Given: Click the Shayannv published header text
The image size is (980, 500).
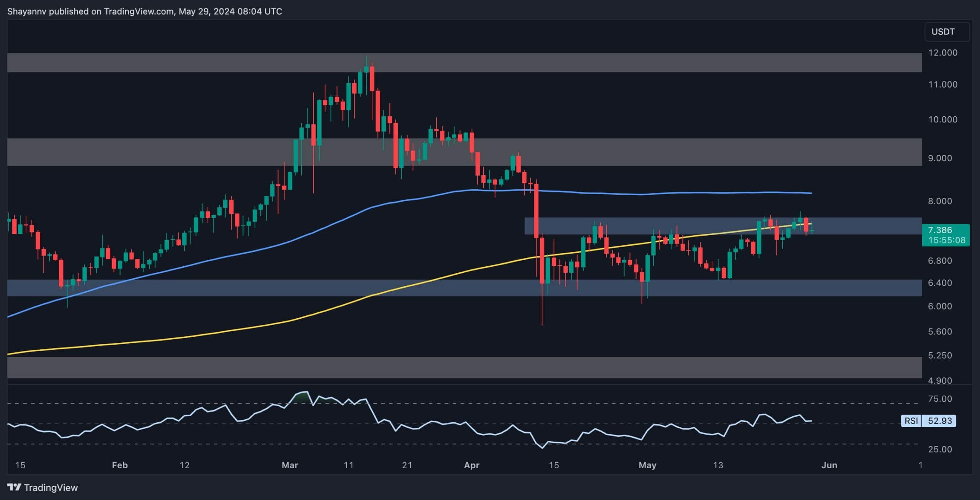Looking at the screenshot, I should (145, 11).
